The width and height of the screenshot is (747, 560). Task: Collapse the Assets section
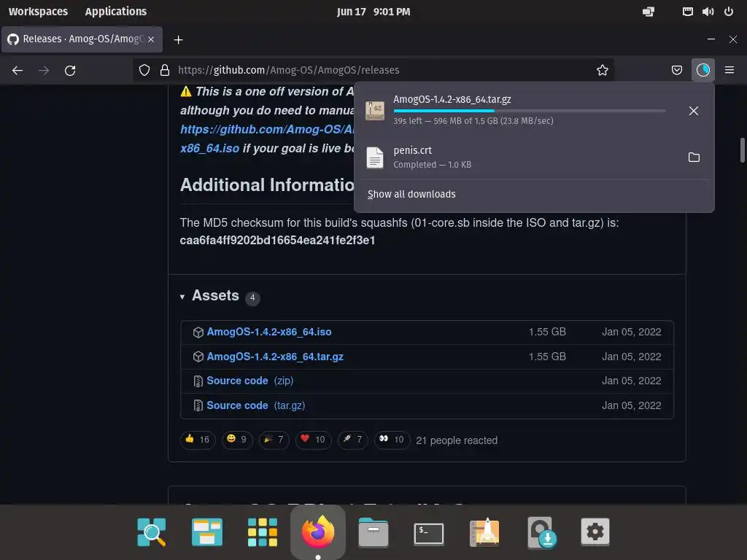pos(182,297)
